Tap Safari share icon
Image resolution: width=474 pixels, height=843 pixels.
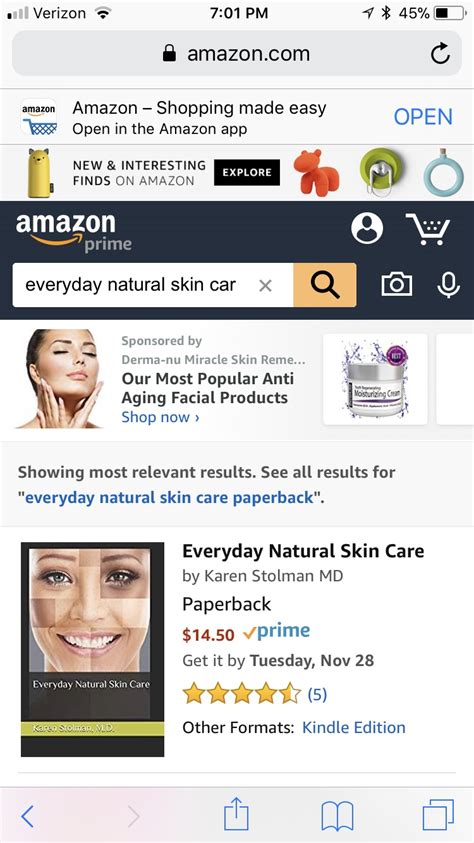236,815
